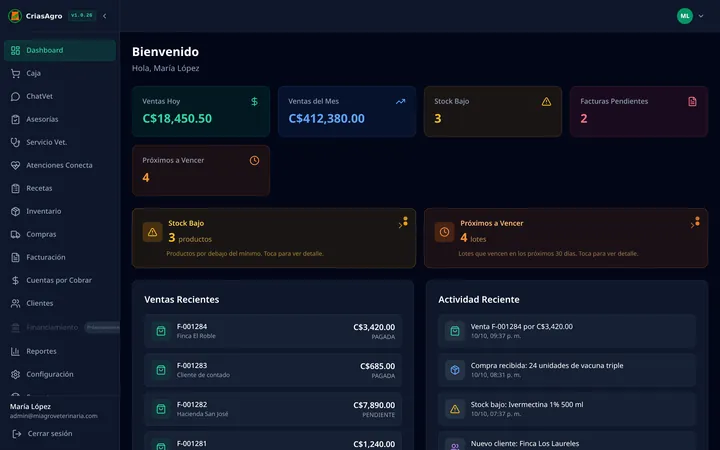Click Nuevo cliente: Finca Los Laureles
Viewport: 720px width, 450px height.
click(x=525, y=444)
